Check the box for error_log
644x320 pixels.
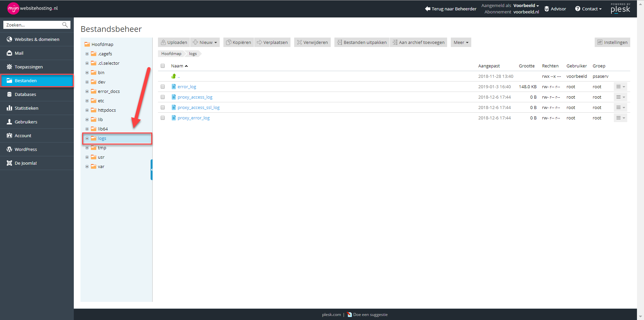click(163, 87)
